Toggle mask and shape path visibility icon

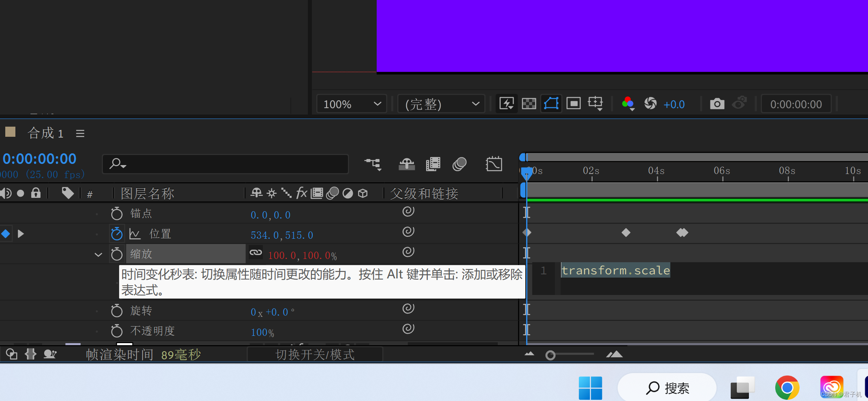(x=551, y=104)
